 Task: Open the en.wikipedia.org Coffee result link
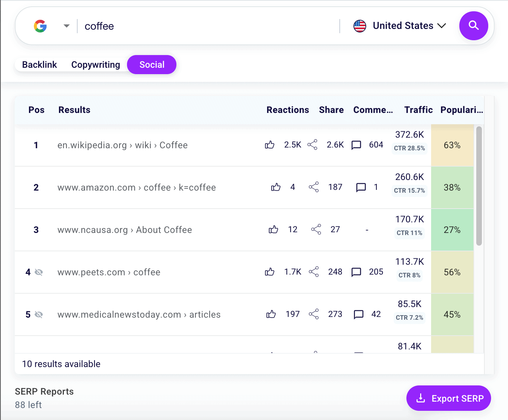(122, 145)
